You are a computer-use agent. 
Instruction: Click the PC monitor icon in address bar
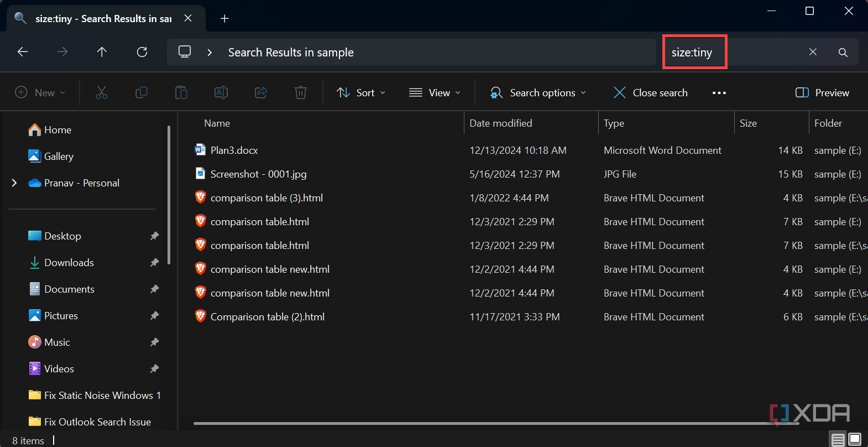coord(185,52)
